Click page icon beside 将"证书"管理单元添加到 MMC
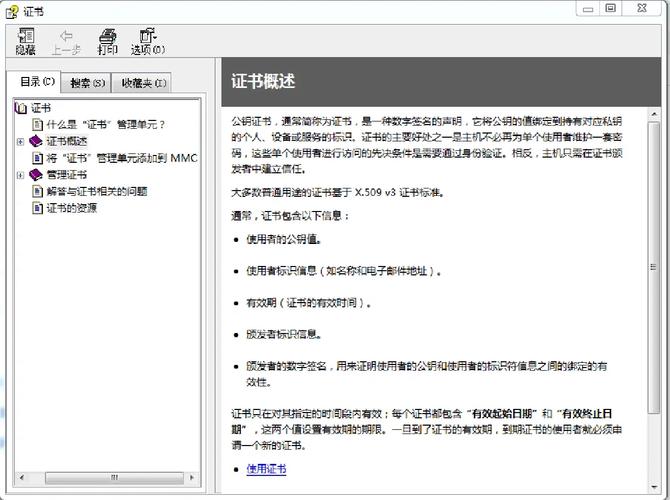Viewport: 670px width, 500px height. 38,158
